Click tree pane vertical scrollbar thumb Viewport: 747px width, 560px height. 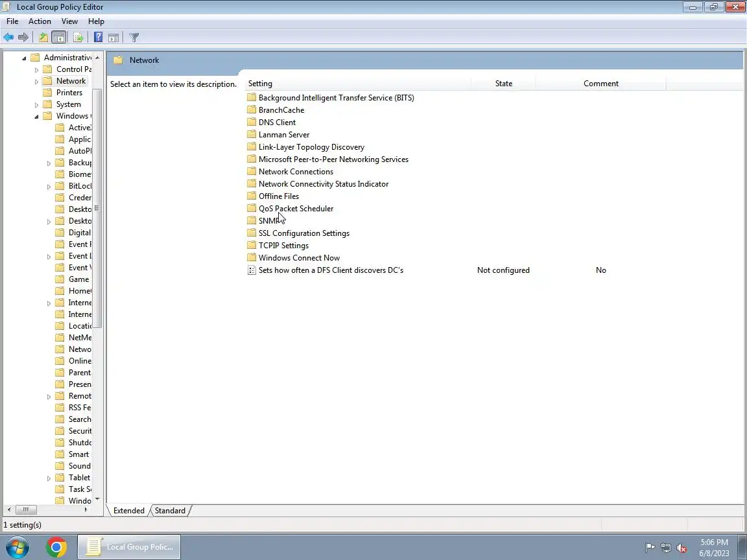[x=97, y=208]
